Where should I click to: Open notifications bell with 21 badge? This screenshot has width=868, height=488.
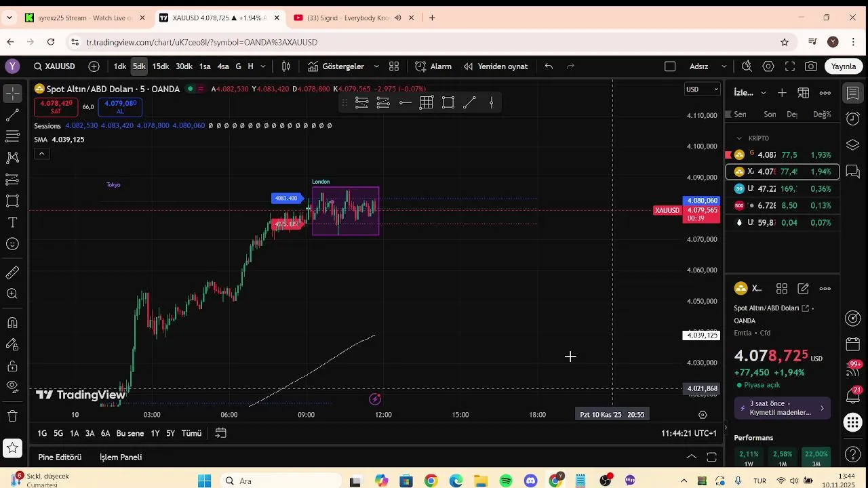pos(853,394)
